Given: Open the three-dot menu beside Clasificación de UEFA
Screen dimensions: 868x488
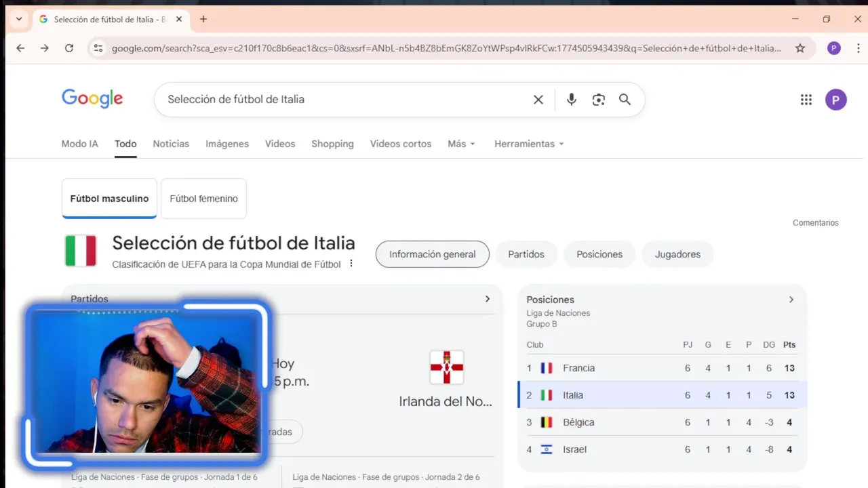Looking at the screenshot, I should (351, 264).
